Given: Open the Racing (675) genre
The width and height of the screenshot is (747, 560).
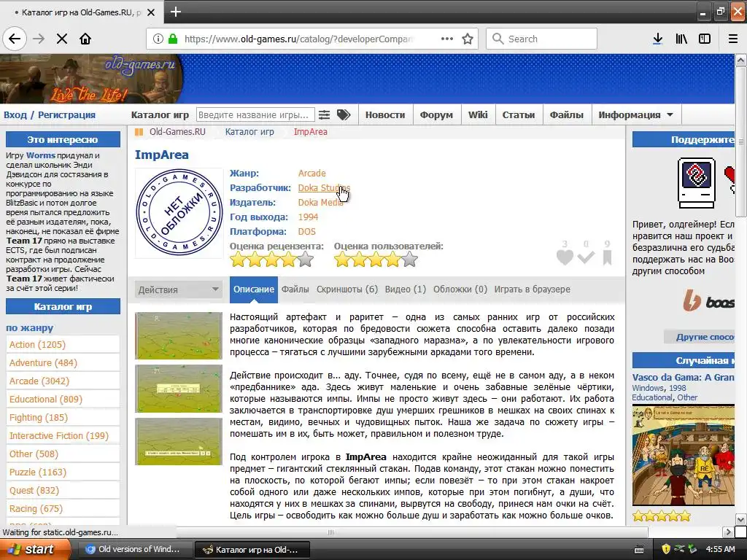Looking at the screenshot, I should pyautogui.click(x=63, y=508).
